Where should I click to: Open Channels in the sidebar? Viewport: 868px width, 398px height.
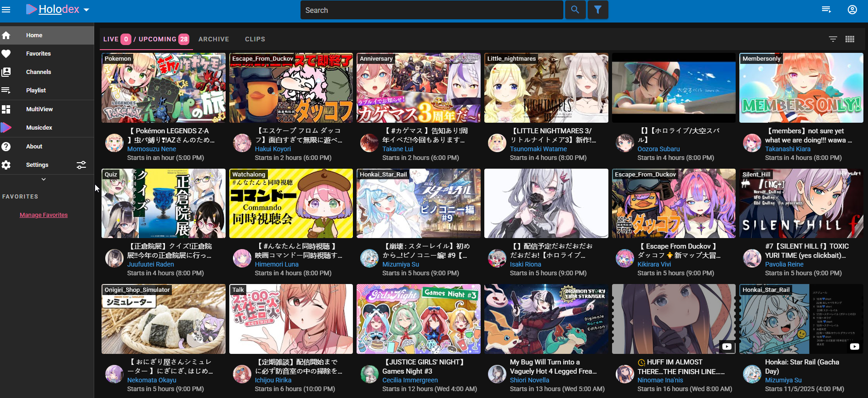click(x=47, y=72)
